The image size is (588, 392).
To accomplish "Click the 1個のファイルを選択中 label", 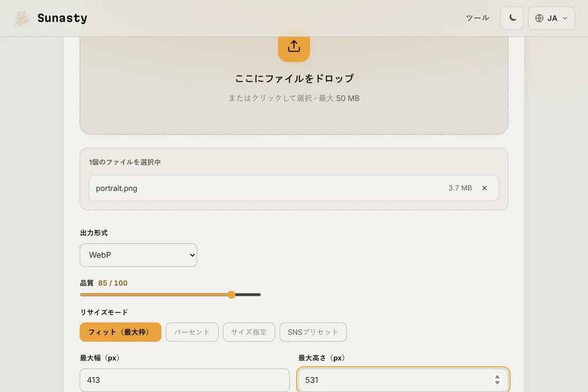I will [x=125, y=162].
